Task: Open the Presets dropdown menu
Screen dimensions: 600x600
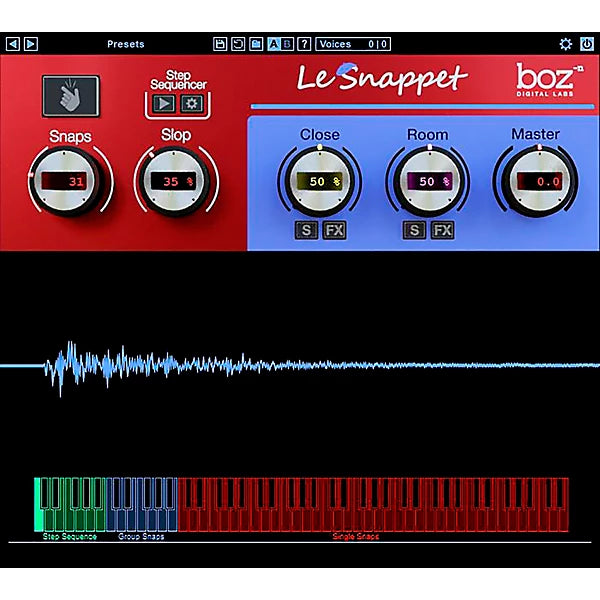Action: (x=126, y=44)
